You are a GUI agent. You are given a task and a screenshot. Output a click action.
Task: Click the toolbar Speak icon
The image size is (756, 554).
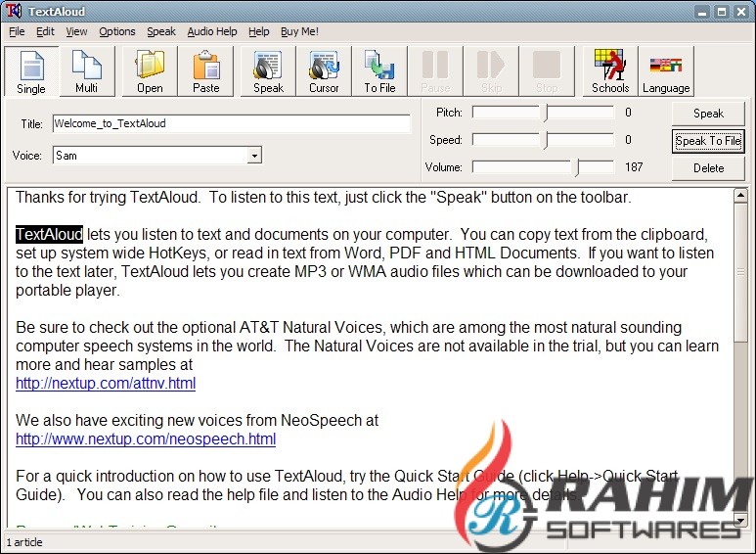pos(268,71)
